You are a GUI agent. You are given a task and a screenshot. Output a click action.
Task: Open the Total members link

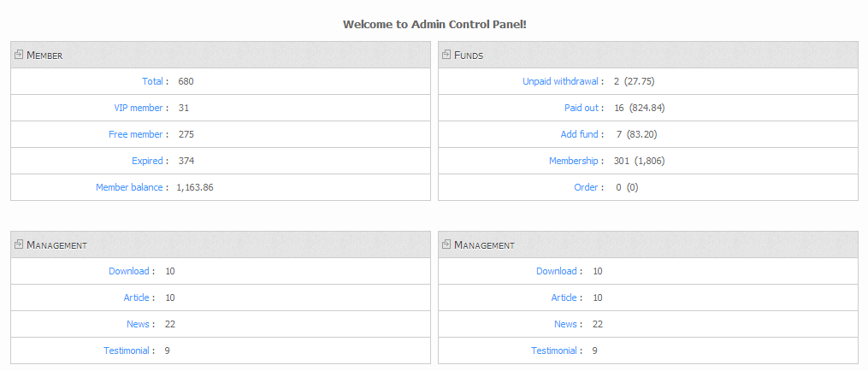point(152,81)
